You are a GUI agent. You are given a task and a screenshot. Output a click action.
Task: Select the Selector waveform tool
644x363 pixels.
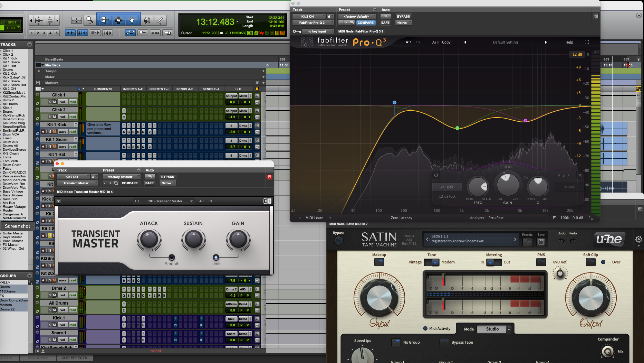tap(118, 20)
